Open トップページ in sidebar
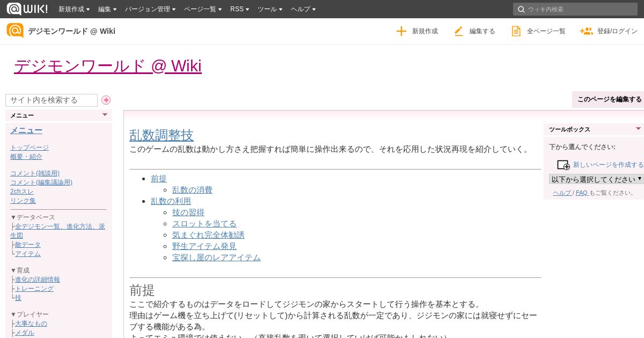The height and width of the screenshot is (338, 644). (x=30, y=148)
